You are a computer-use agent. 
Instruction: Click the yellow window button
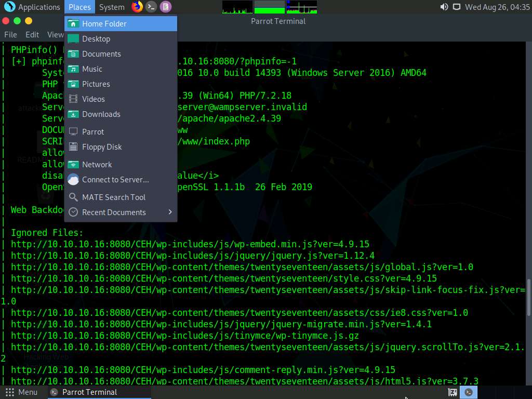tap(29, 21)
